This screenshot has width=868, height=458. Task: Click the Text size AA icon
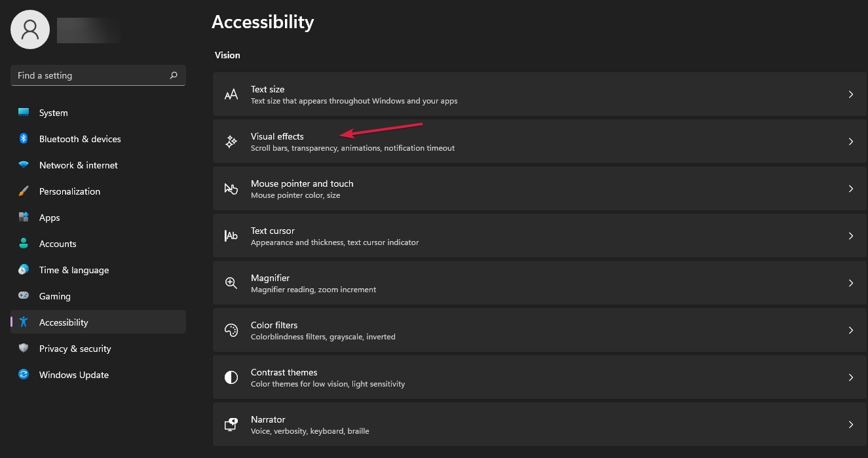point(231,94)
